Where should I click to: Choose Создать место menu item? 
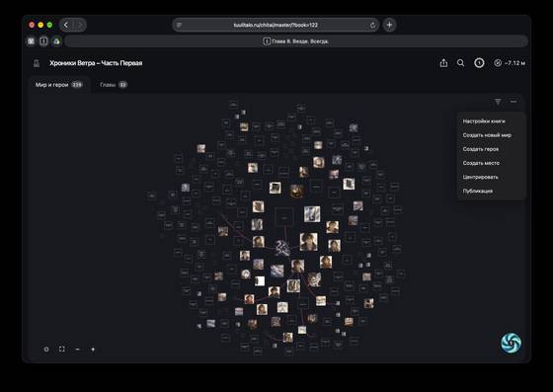pyautogui.click(x=481, y=163)
